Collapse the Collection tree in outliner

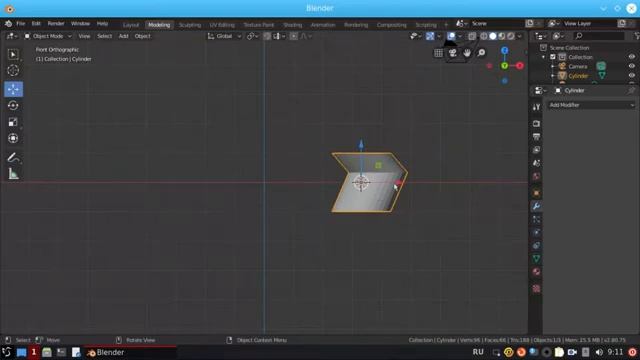click(544, 57)
